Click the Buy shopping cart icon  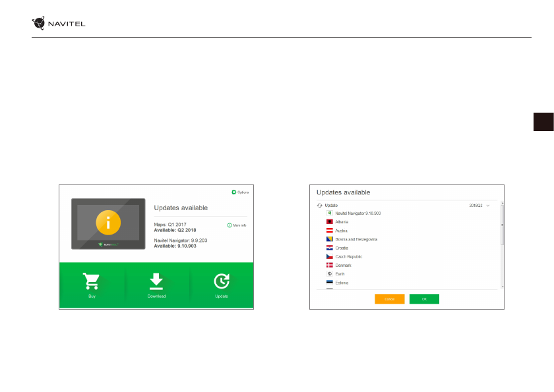tap(91, 281)
